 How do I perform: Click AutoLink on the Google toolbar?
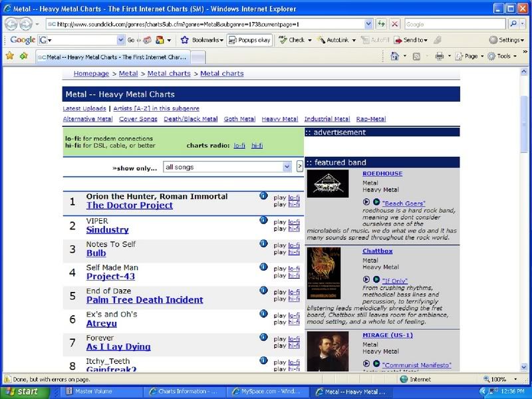pos(336,40)
